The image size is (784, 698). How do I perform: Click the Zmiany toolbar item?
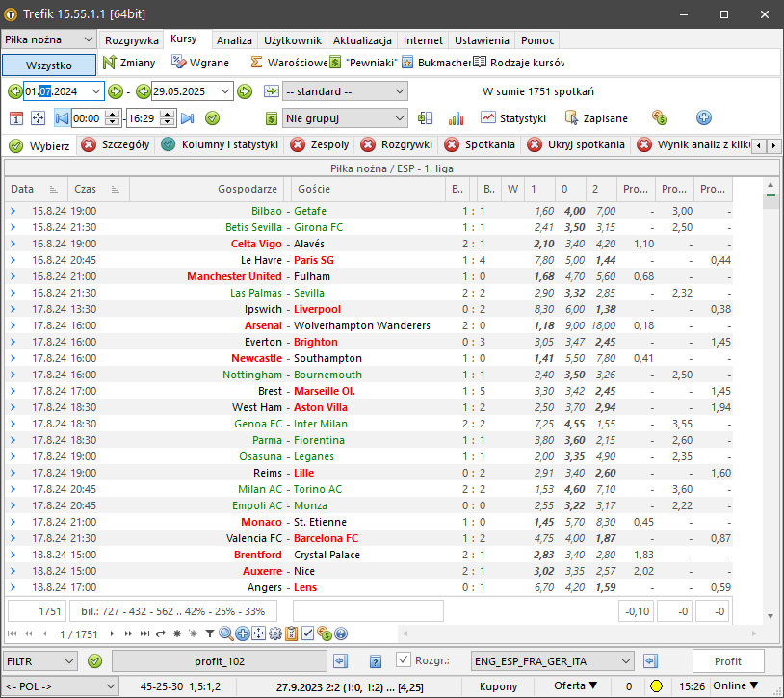tap(131, 63)
